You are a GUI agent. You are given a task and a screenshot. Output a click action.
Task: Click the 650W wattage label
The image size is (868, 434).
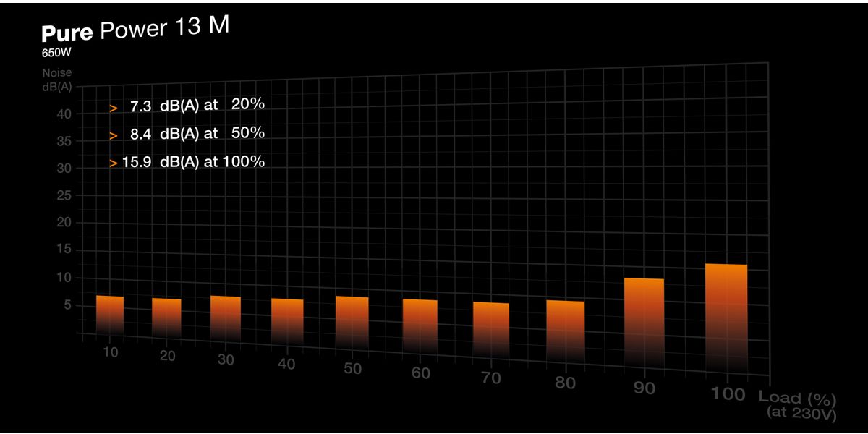click(56, 53)
